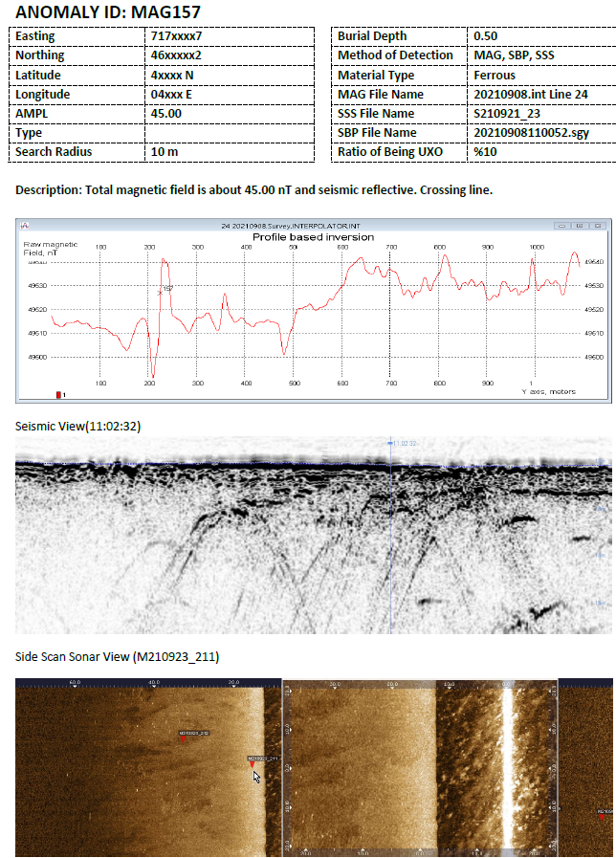Click the 'MAG, SBP, SSS' detection method cell
The image size is (616, 858).
514,55
